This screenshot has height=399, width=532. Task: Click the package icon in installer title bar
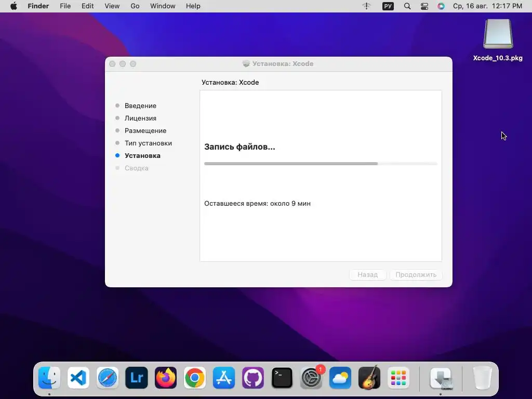246,63
